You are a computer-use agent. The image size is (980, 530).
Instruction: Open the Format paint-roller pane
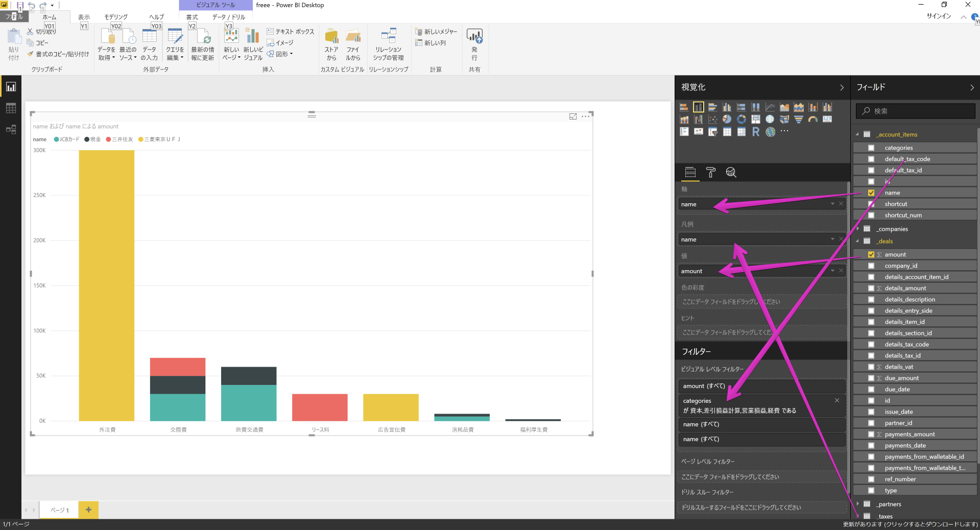coord(711,173)
